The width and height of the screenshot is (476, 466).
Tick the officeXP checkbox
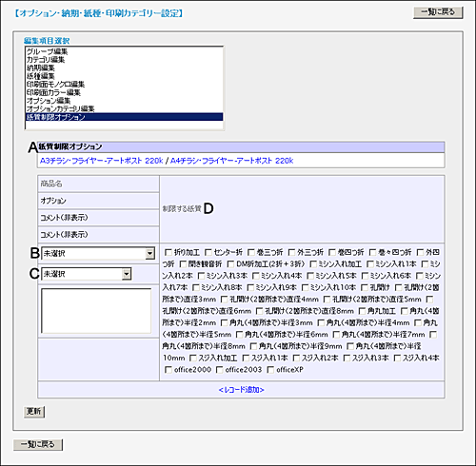(270, 370)
